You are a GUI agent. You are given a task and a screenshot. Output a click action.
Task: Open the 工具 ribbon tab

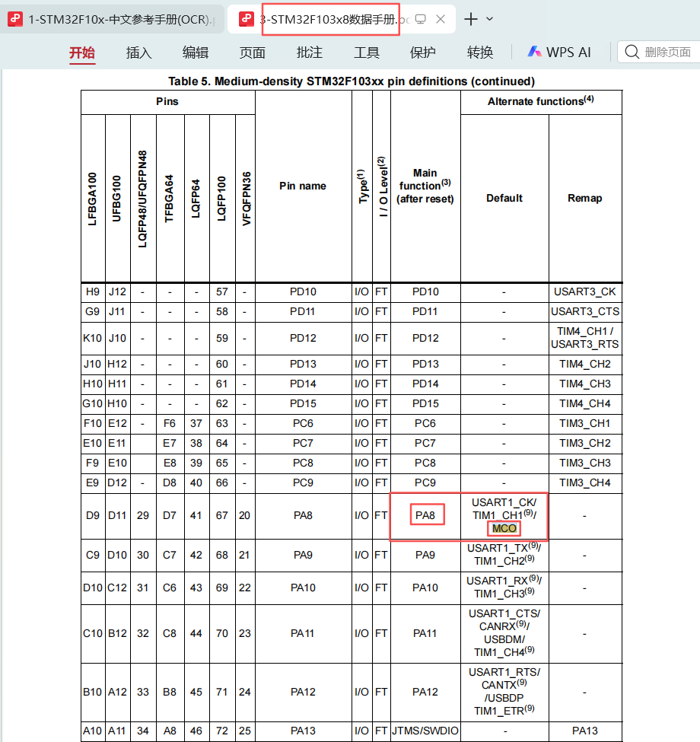pyautogui.click(x=367, y=53)
